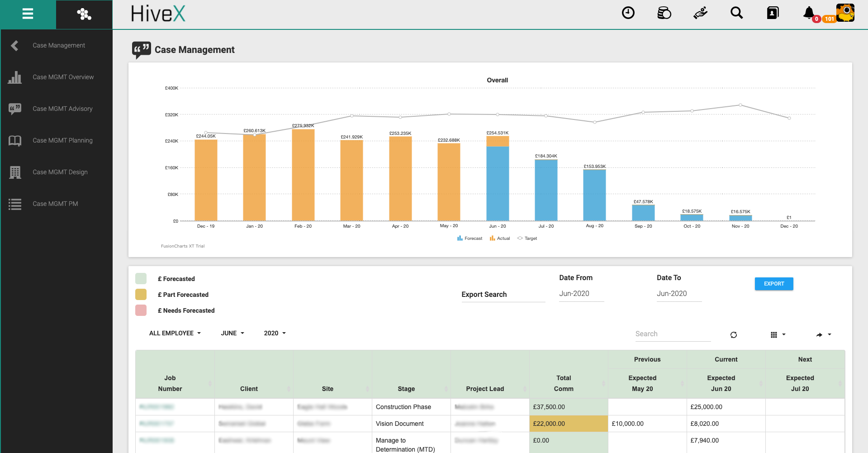This screenshot has height=453, width=868.
Task: Open the 2020 year dropdown
Action: pyautogui.click(x=275, y=333)
